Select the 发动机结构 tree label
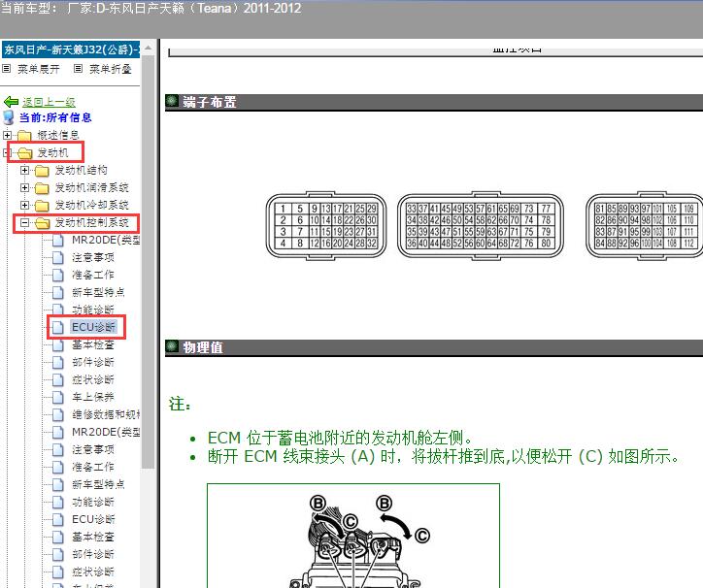The width and height of the screenshot is (703, 588). tap(82, 171)
